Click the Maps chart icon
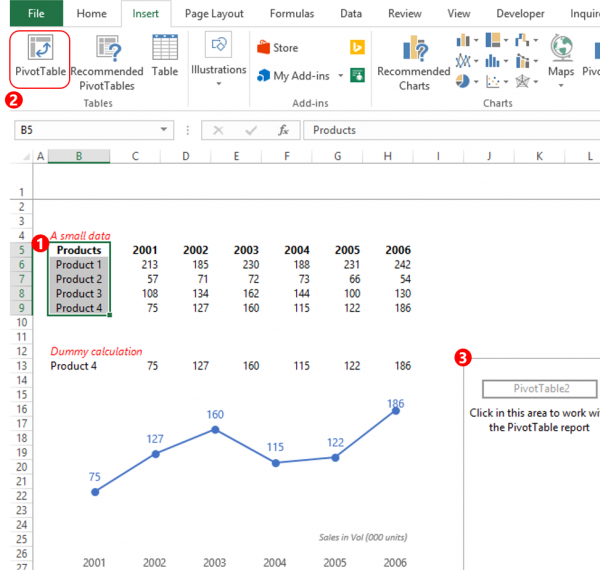 pyautogui.click(x=561, y=58)
